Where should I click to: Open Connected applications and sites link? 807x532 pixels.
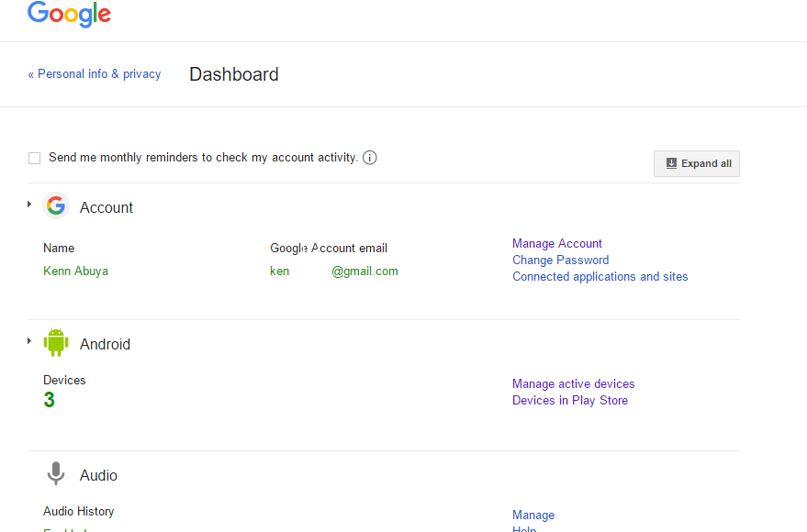point(600,276)
